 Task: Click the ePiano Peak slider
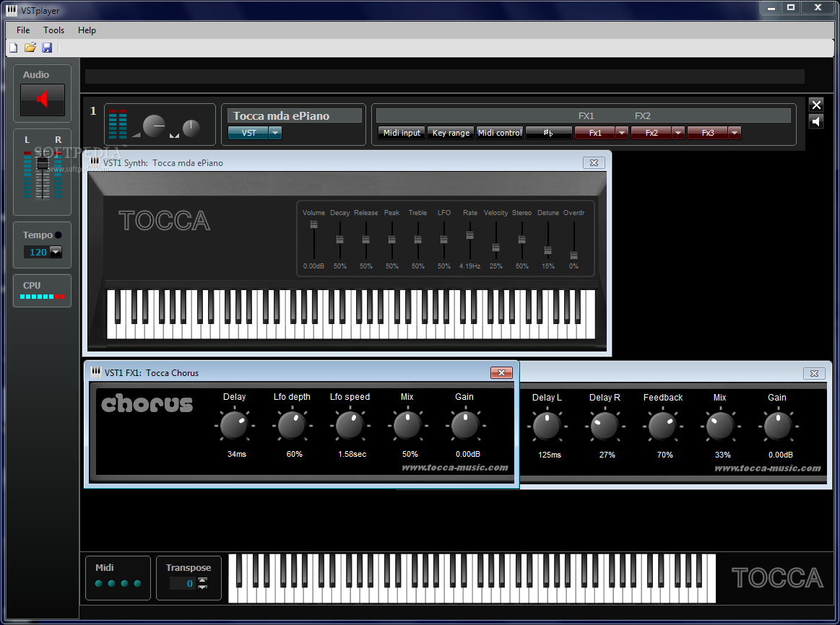tap(392, 240)
